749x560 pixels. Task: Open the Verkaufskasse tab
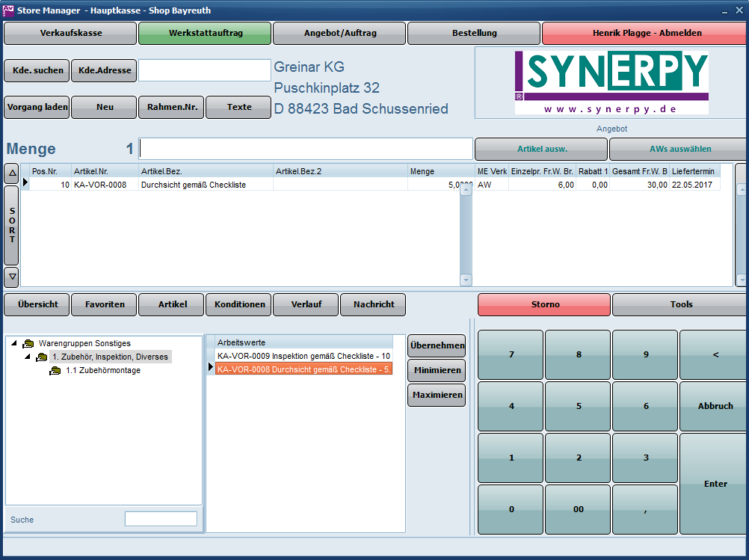pyautogui.click(x=70, y=34)
